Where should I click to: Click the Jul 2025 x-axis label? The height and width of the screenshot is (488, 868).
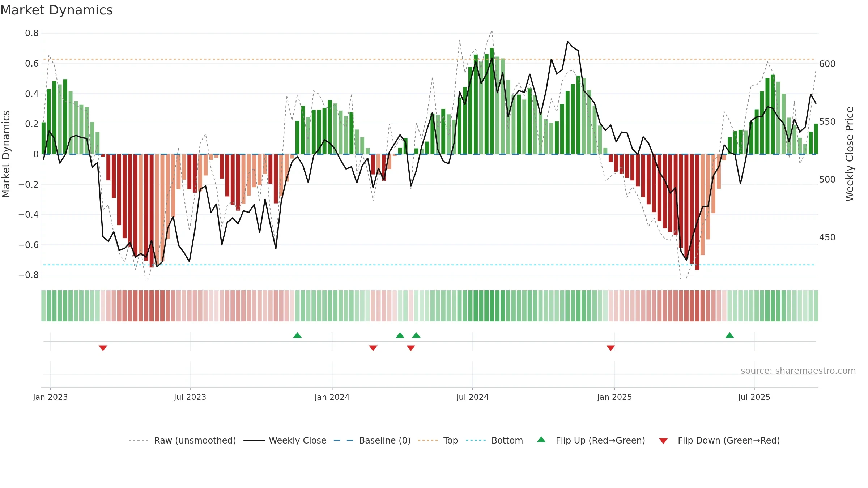click(754, 397)
